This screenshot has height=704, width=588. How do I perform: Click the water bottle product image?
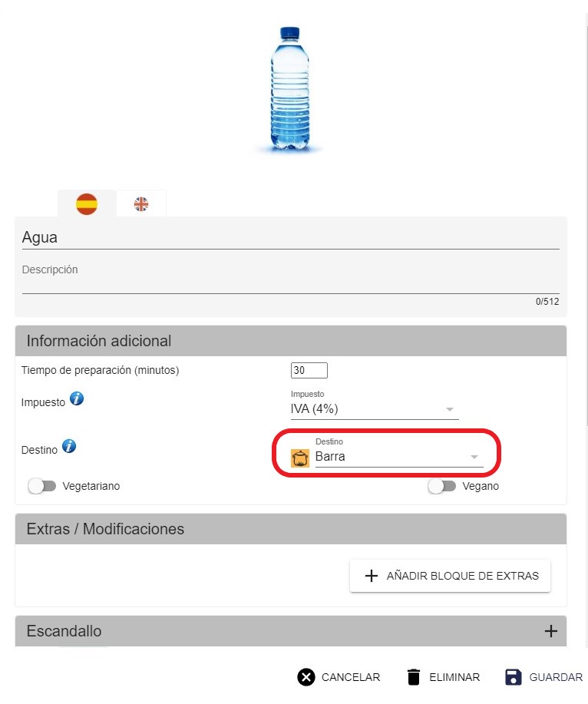(290, 89)
